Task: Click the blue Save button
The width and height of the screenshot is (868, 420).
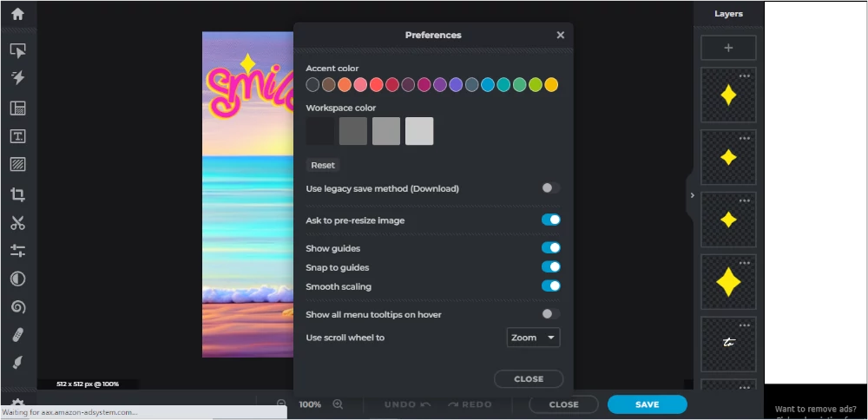Action: click(x=647, y=404)
